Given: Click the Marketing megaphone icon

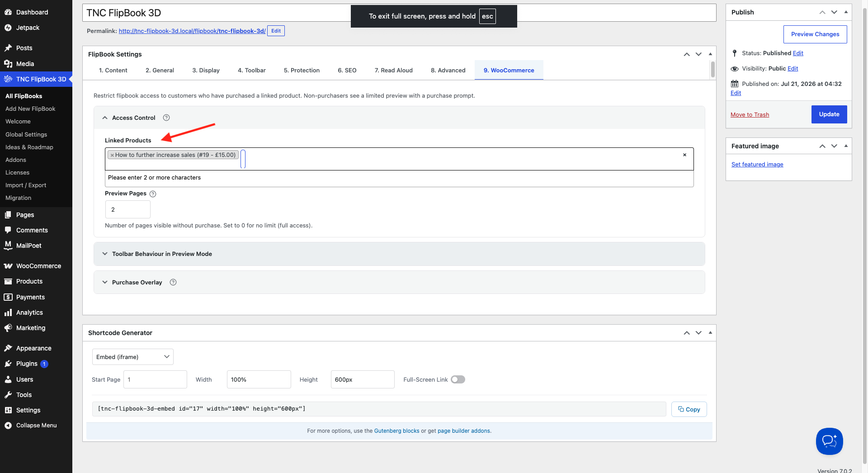Looking at the screenshot, I should pos(8,328).
